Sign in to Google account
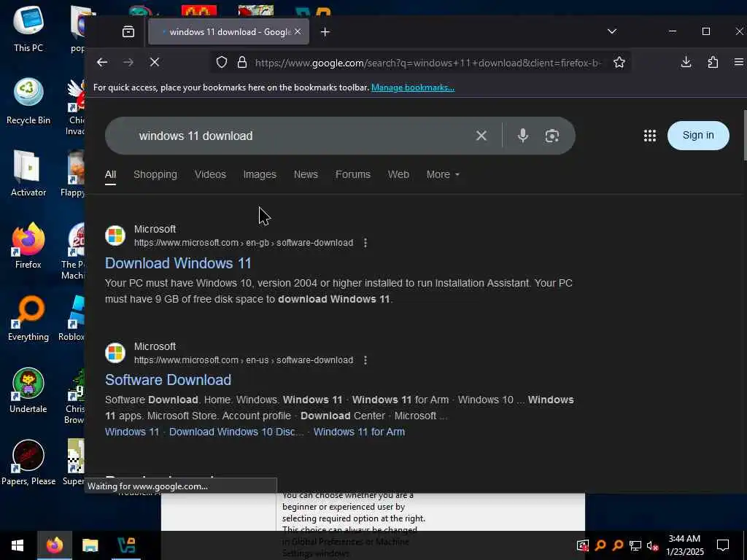This screenshot has height=560, width=747. click(698, 135)
